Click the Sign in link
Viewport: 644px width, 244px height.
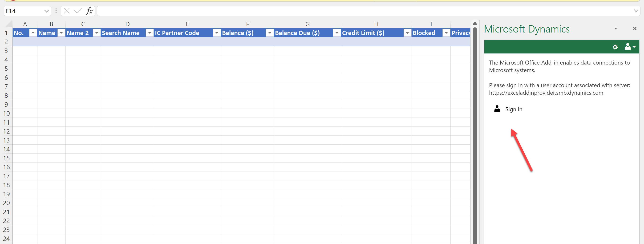514,109
